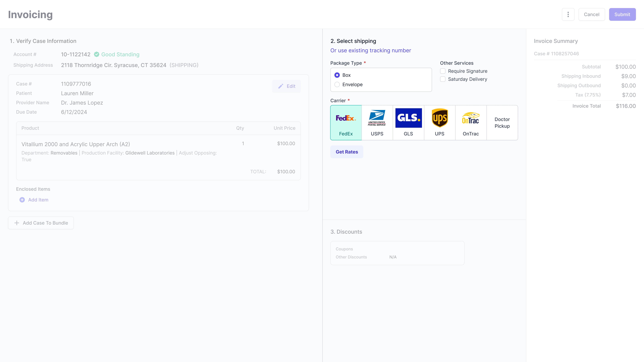The width and height of the screenshot is (644, 362).
Task: Click the Tax (7.75%) amount $7.00
Action: point(629,95)
